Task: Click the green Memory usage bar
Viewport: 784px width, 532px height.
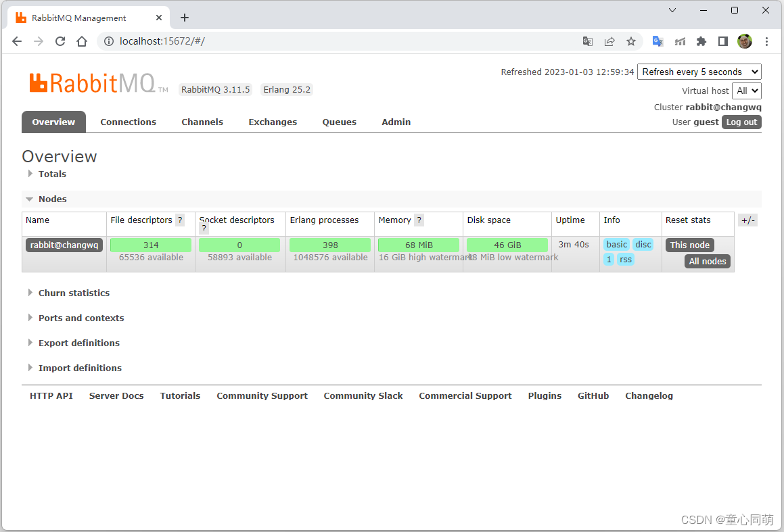Action: coord(419,245)
